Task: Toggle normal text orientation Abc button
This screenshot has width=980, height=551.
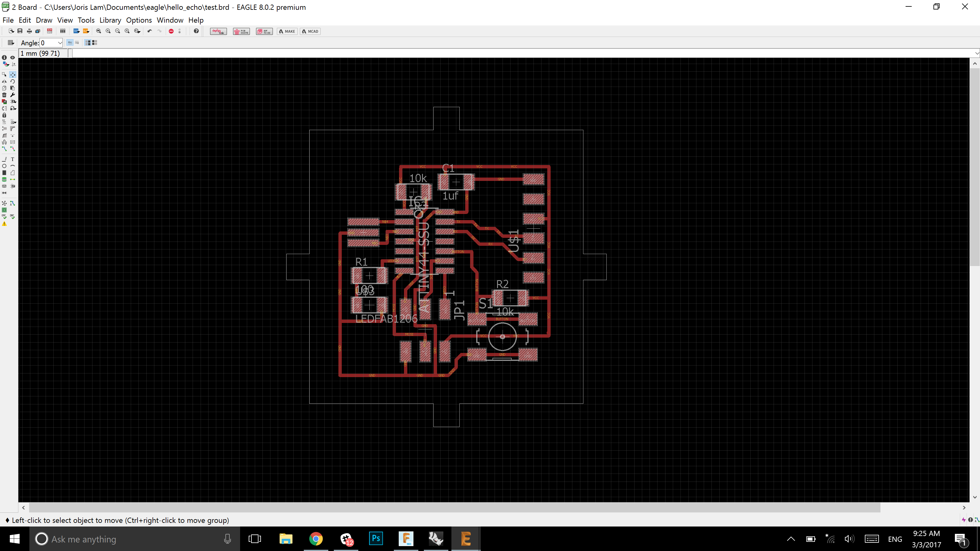Action: coord(70,43)
